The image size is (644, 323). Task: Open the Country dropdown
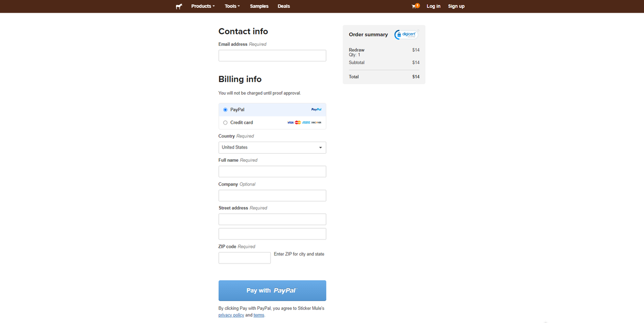coord(272,147)
